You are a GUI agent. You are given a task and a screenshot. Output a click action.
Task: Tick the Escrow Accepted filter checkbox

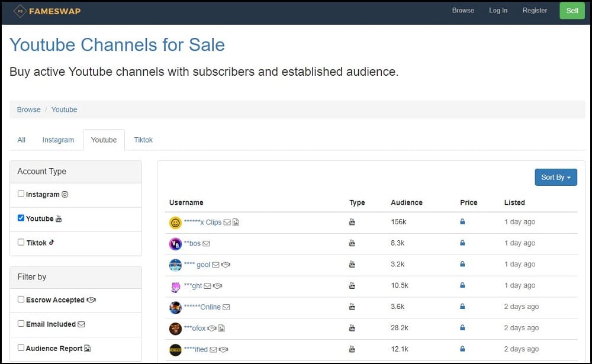[x=21, y=299]
